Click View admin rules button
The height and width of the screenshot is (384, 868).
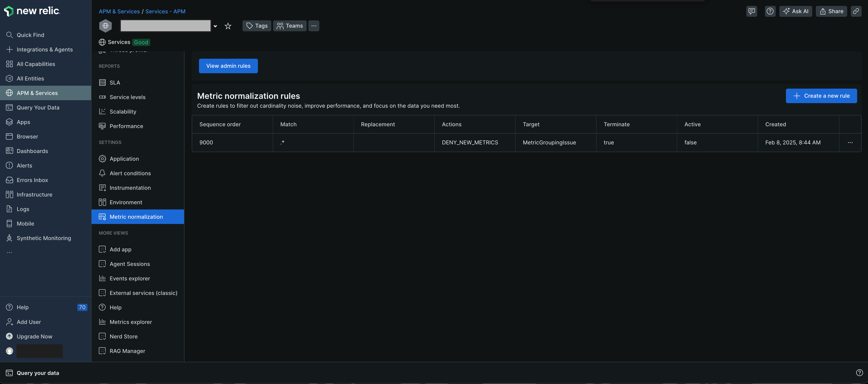tap(228, 66)
